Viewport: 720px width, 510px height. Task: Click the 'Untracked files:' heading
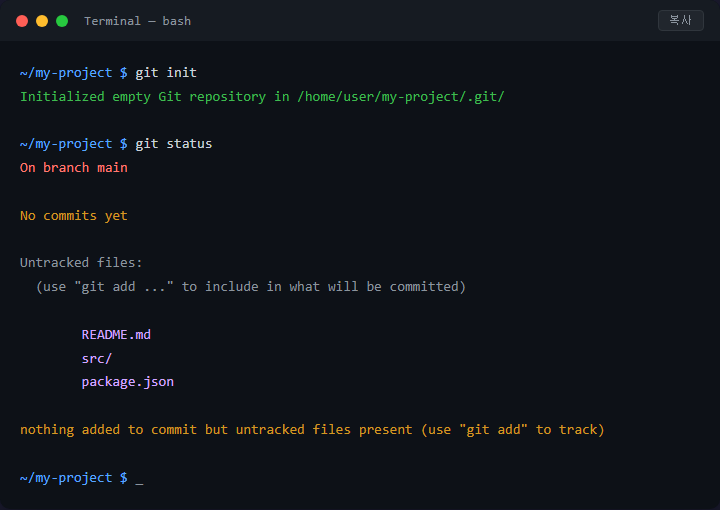pyautogui.click(x=81, y=263)
